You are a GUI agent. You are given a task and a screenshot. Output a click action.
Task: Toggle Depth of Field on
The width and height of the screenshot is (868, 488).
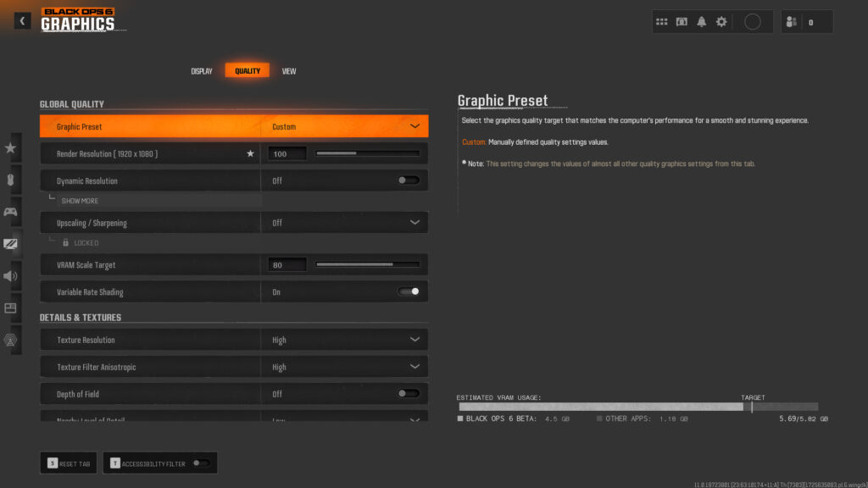coord(409,394)
